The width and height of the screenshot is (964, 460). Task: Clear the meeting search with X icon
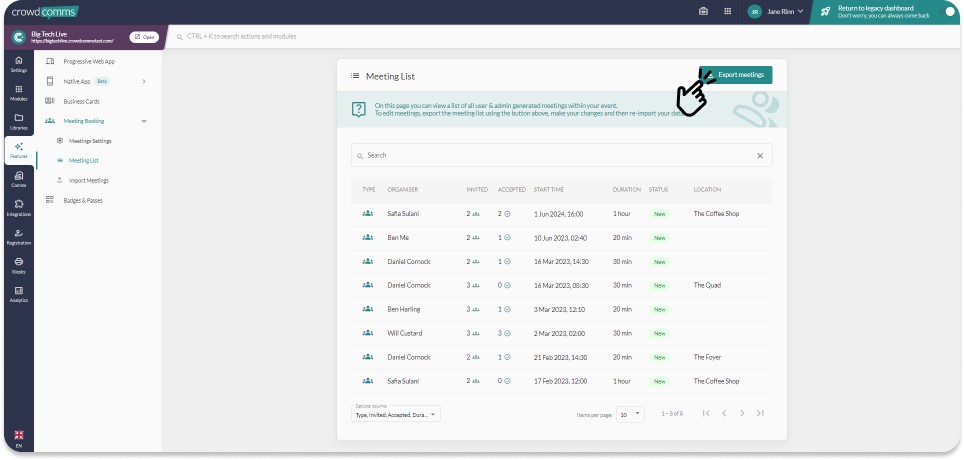759,156
